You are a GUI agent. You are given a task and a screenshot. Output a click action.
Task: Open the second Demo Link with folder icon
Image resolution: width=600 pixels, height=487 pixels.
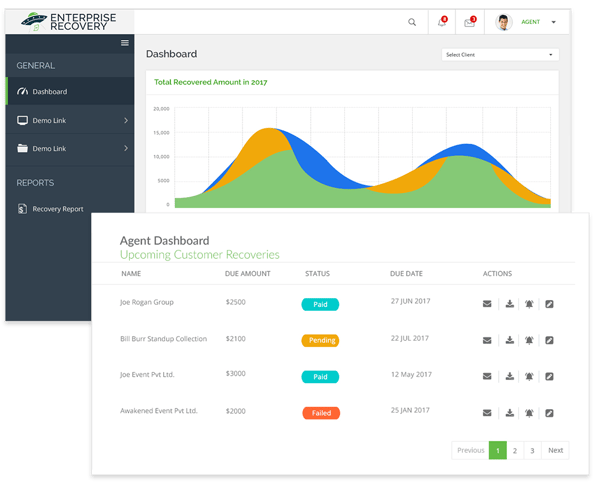click(x=70, y=148)
